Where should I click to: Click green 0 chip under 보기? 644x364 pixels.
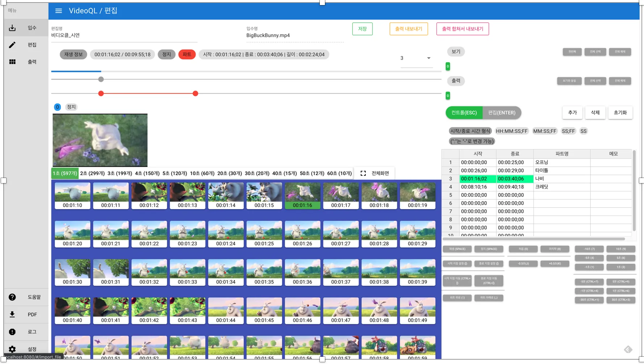448,67
